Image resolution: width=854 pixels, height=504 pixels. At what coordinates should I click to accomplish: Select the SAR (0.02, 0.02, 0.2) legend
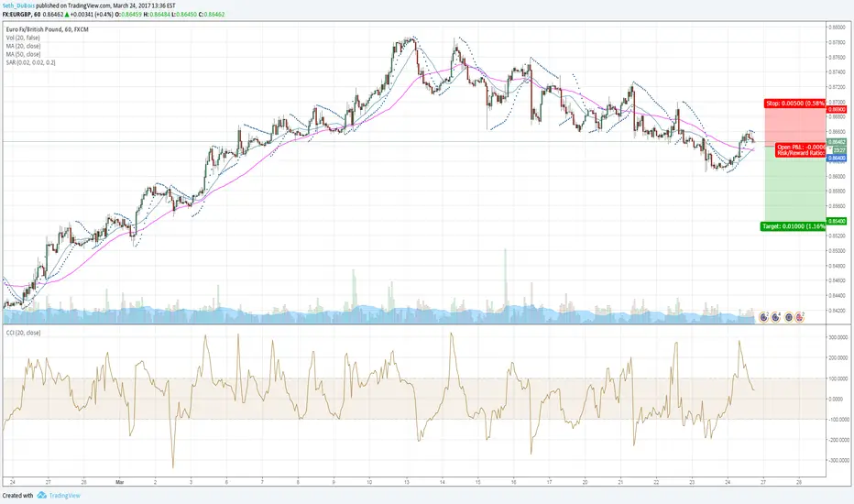(x=30, y=62)
